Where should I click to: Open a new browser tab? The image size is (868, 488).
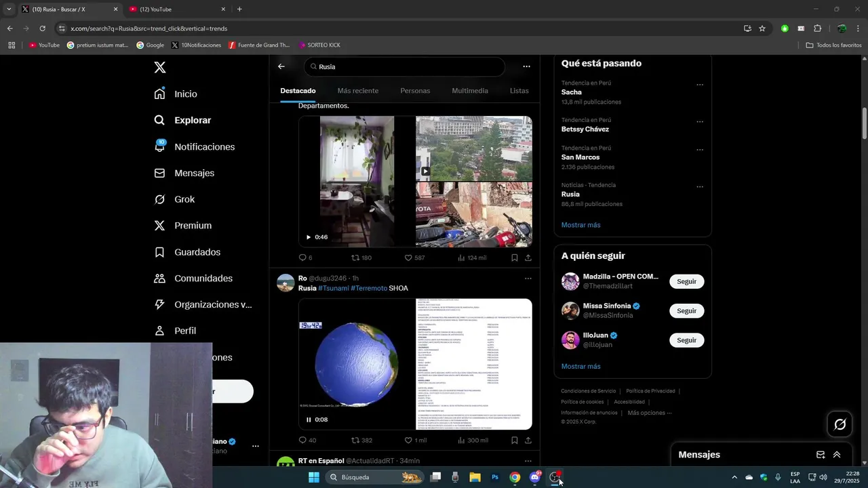click(x=239, y=9)
